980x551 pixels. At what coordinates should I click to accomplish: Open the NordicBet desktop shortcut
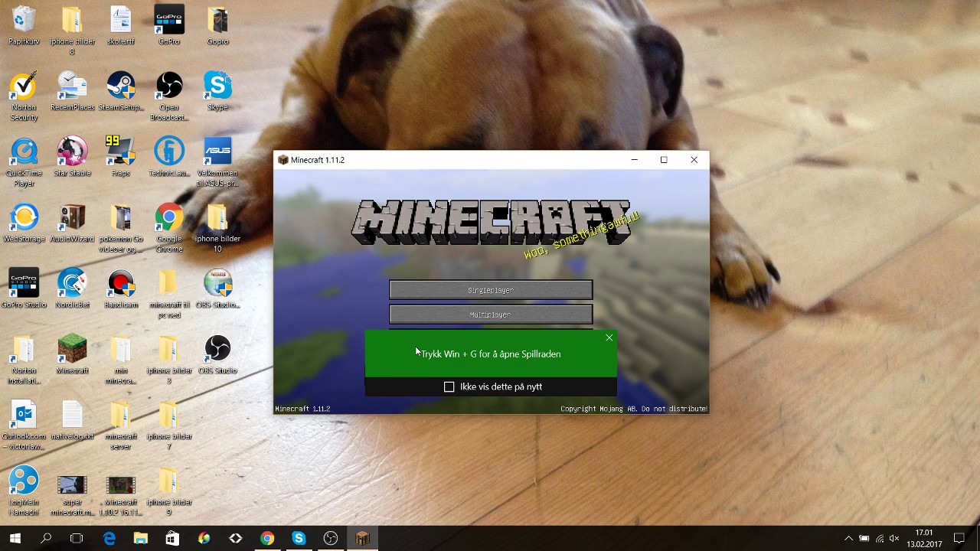[73, 289]
